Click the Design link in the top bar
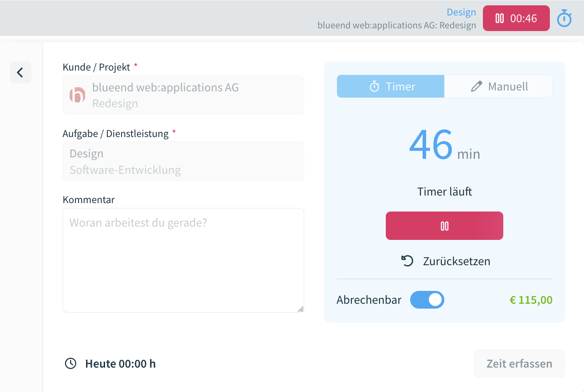584x392 pixels. click(x=461, y=12)
